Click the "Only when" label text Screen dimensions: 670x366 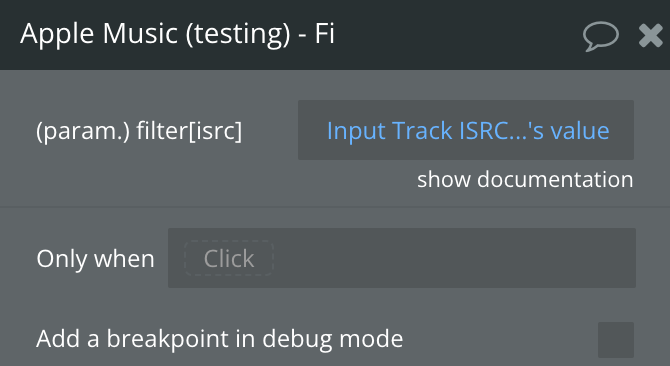tap(95, 258)
